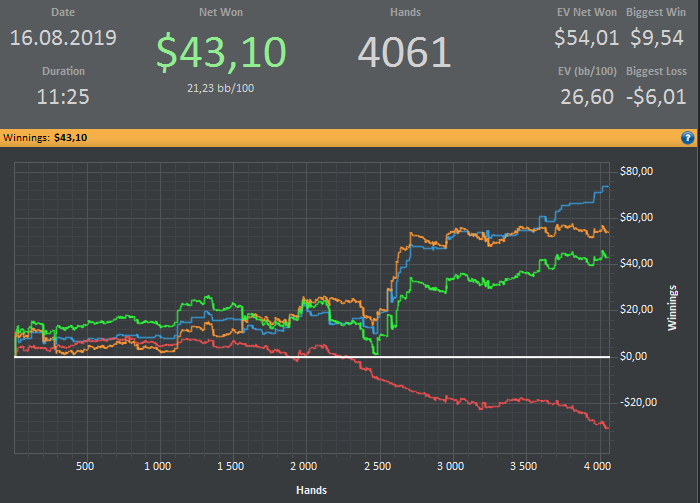The height and width of the screenshot is (503, 700).
Task: Select Winnings $43,10 in the orange bar
Action: pos(45,138)
